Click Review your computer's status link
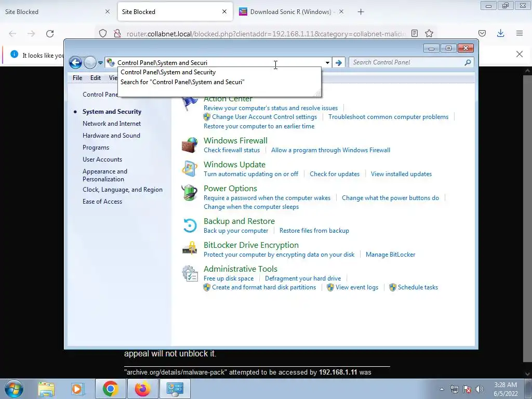532x399 pixels. tap(271, 108)
